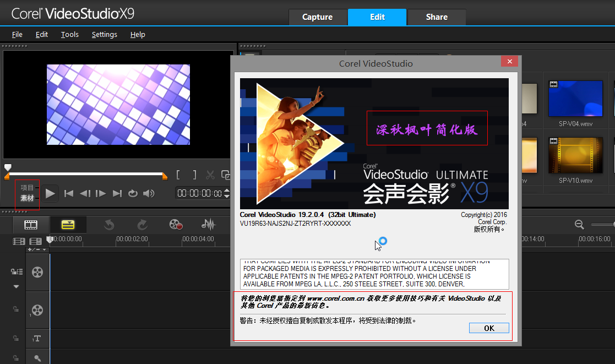
Task: Play the preview clip
Action: (x=50, y=193)
